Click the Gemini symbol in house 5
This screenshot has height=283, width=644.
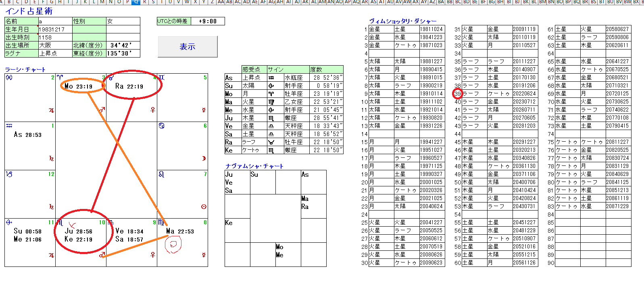pyautogui.click(x=161, y=77)
